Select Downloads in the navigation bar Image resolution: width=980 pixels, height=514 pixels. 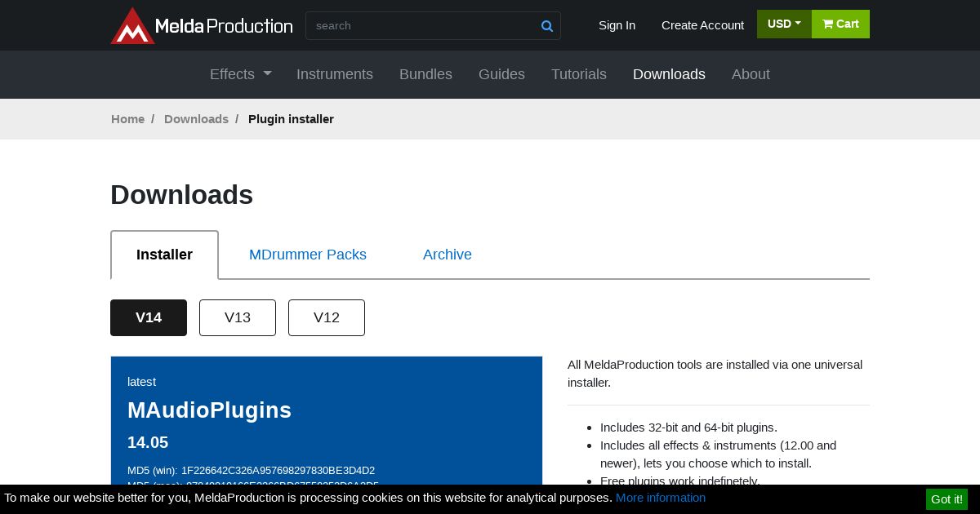(x=669, y=74)
